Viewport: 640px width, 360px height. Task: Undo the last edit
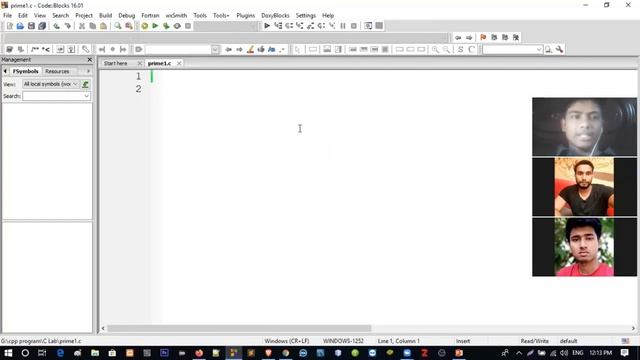[x=56, y=26]
